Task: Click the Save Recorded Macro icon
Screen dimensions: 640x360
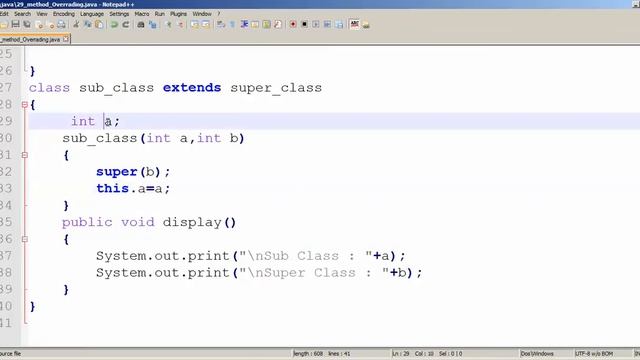Action: pyautogui.click(x=339, y=24)
